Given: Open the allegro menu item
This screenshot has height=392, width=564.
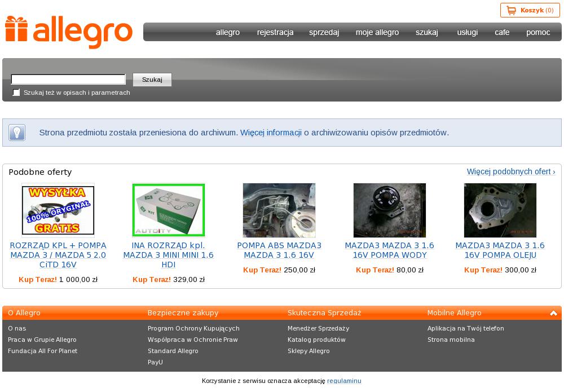Looking at the screenshot, I should pyautogui.click(x=228, y=32).
